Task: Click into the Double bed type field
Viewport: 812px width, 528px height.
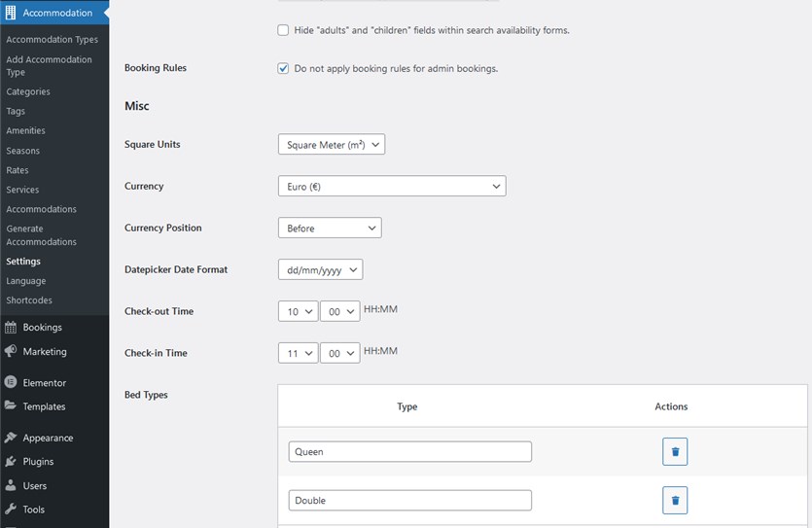Action: click(410, 500)
